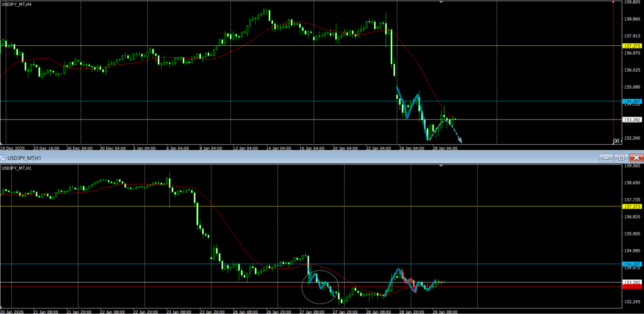The width and height of the screenshot is (644, 314).
Task: Click the candle countdown timer on H4 chart
Action: pos(616,140)
